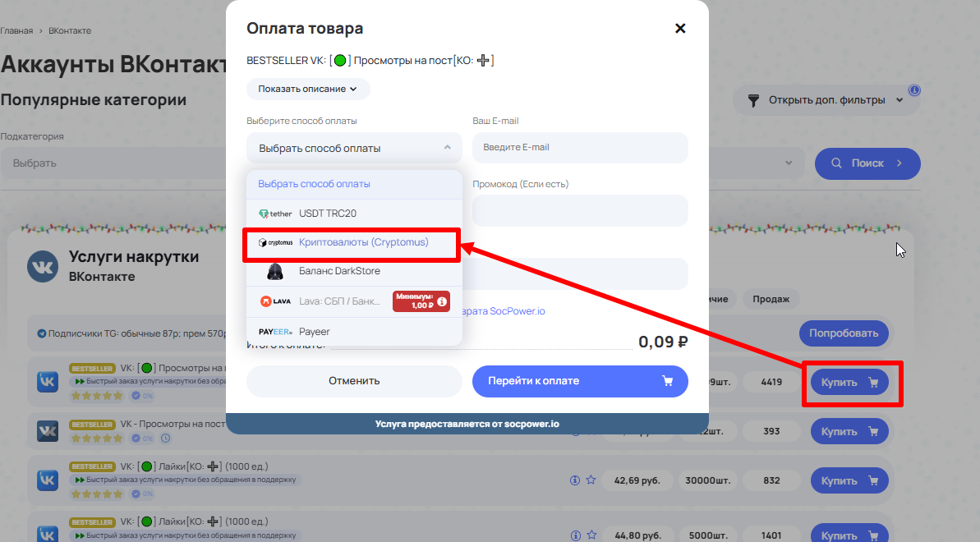Click into the Промокод (Если есть) field
980x542 pixels.
pos(580,211)
